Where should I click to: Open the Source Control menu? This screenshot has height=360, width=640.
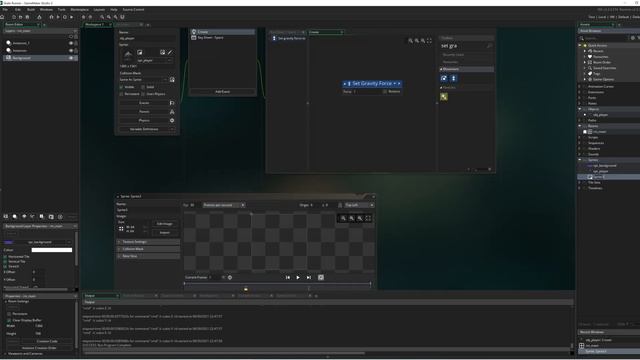coord(133,9)
